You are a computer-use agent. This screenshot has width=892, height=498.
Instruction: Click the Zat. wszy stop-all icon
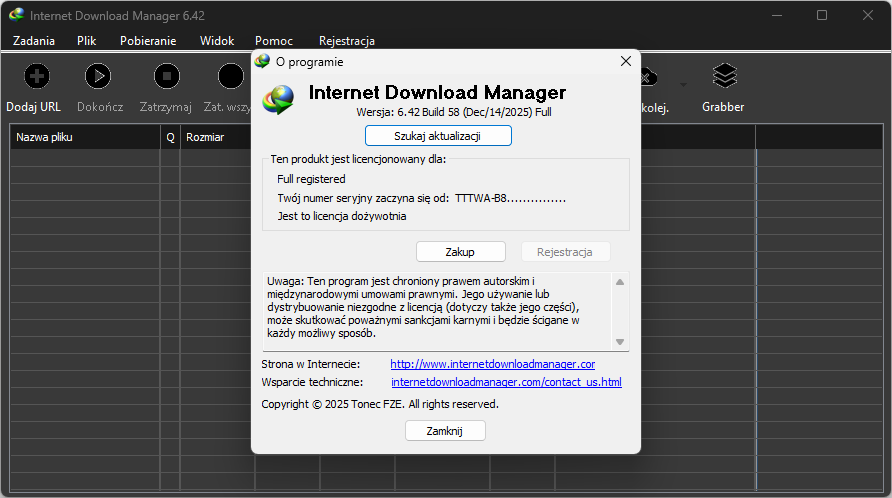[x=231, y=76]
